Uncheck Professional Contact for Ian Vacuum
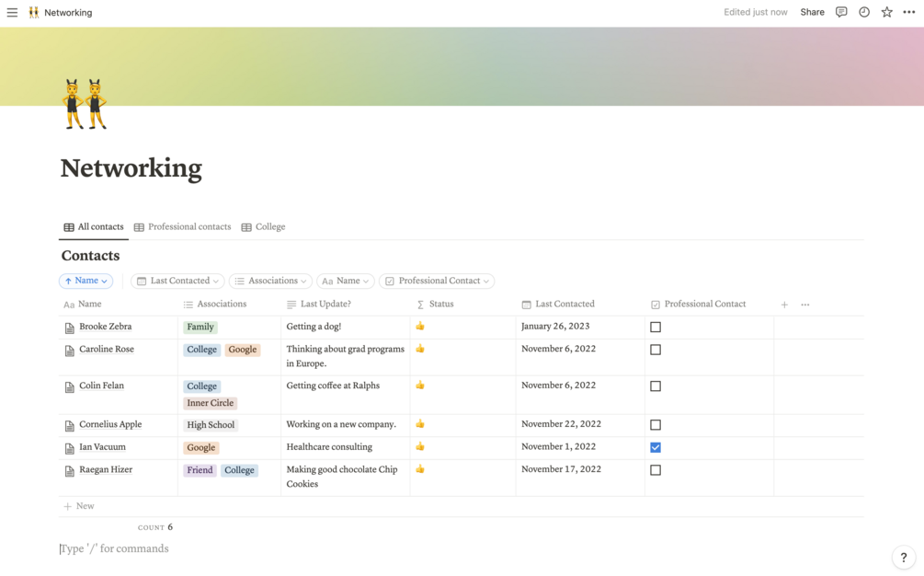This screenshot has height=576, width=924. (656, 447)
